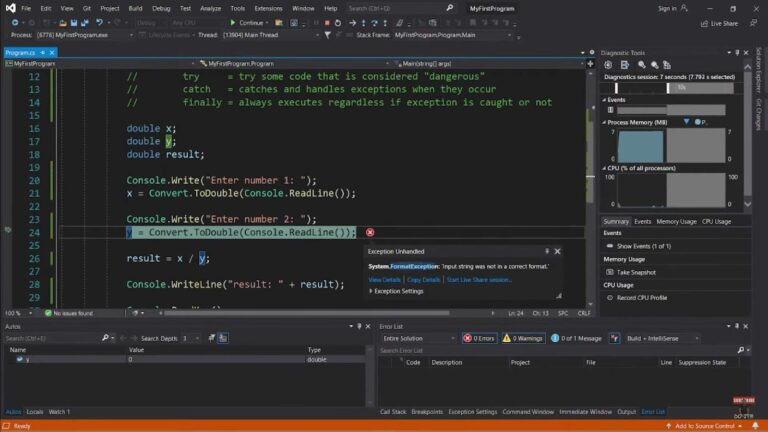Click Reset View icon in Diagnostic Tools

pos(667,65)
